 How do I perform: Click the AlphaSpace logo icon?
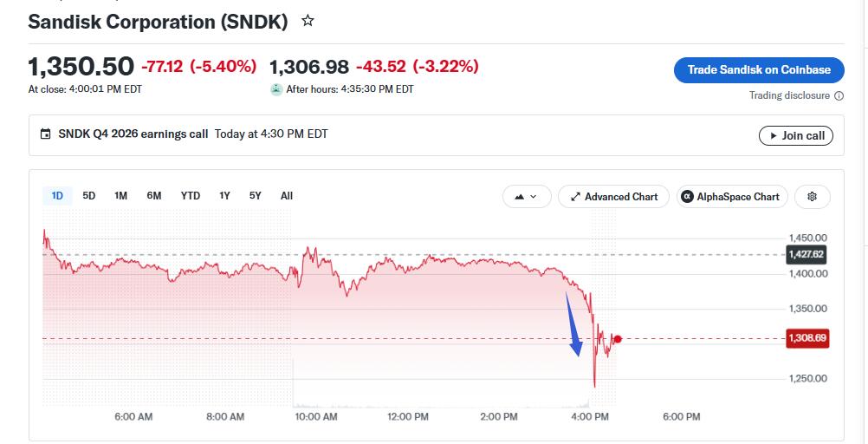(687, 196)
